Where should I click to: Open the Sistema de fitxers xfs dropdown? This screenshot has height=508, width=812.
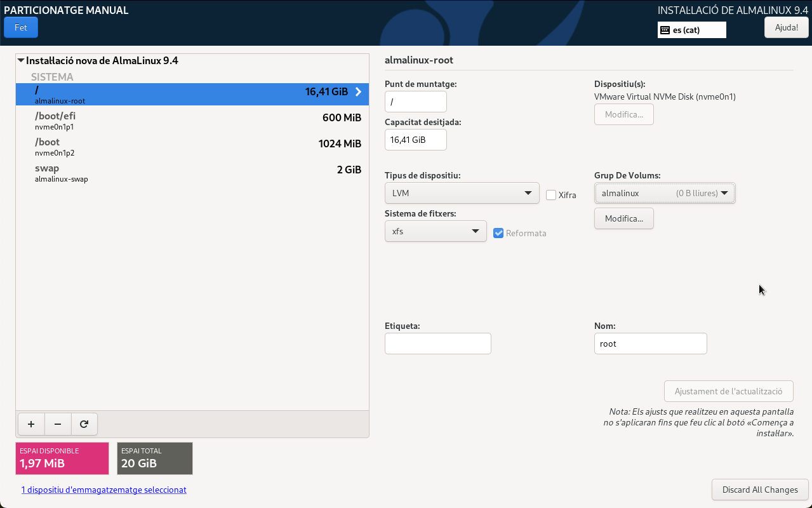(x=436, y=231)
